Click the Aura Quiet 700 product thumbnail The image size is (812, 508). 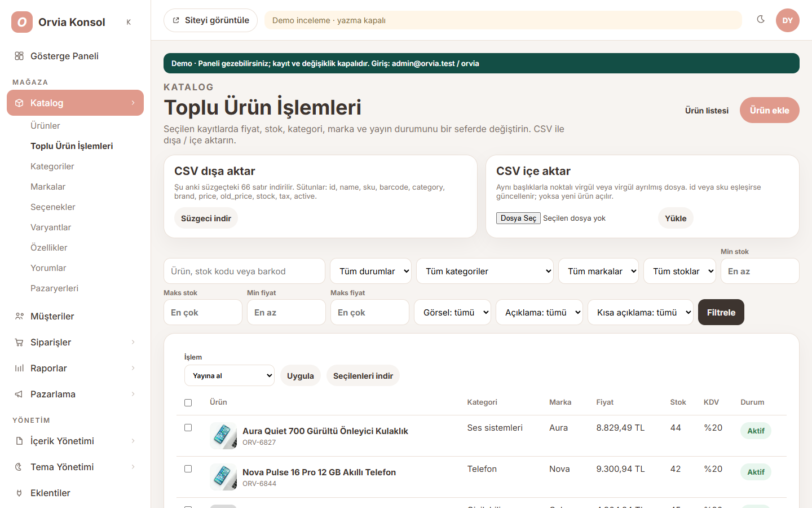pyautogui.click(x=223, y=436)
